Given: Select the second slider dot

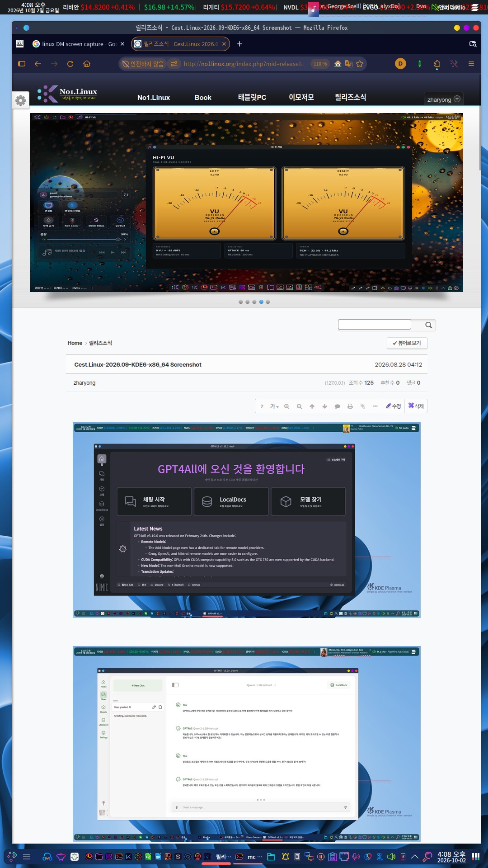Looking at the screenshot, I should 248,302.
